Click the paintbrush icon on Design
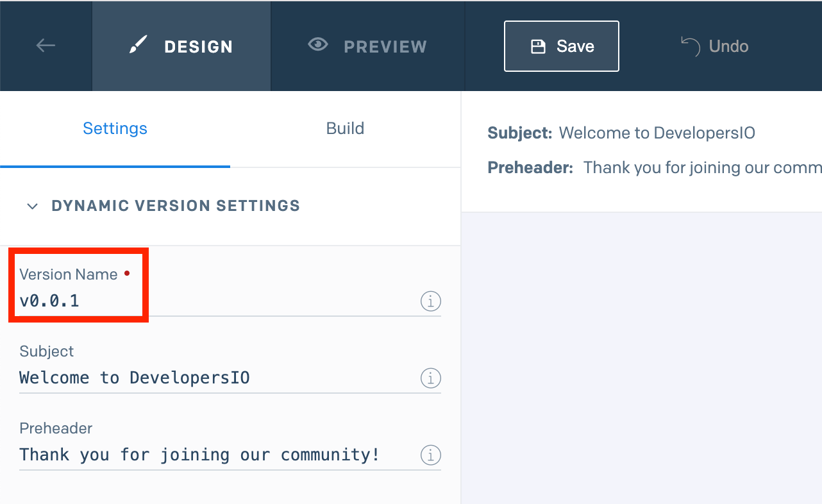 (x=138, y=46)
